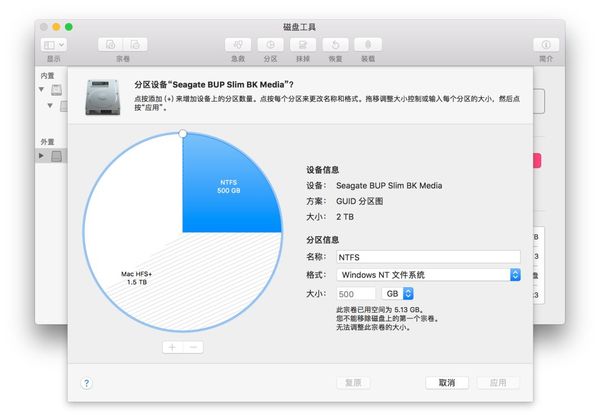Select the Mac HFS+ 1.5 TB pie segment
The width and height of the screenshot is (600, 415).
click(137, 278)
